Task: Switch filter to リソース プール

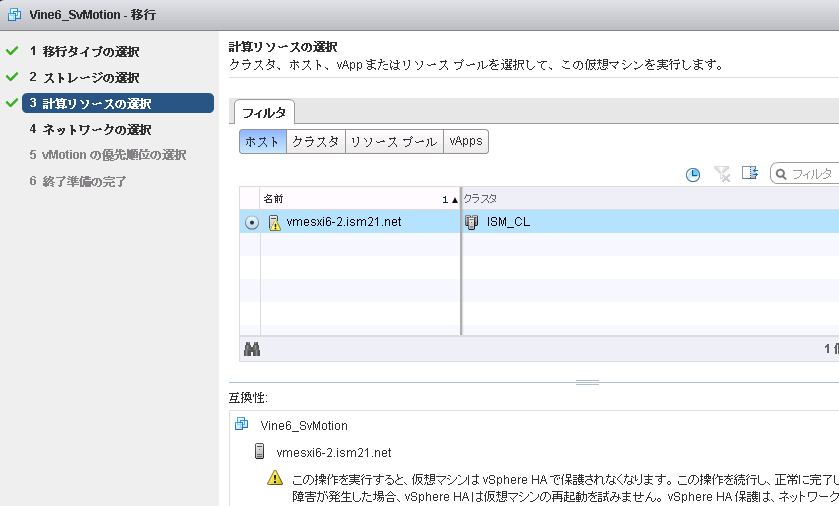Action: (394, 142)
